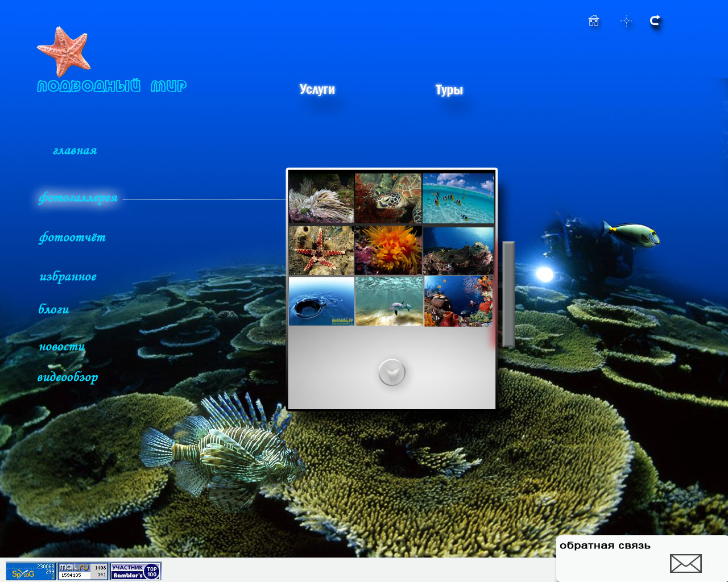Screen dimensions: 728x582
Task: Click the envelope feedback icon
Action: pyautogui.click(x=685, y=563)
